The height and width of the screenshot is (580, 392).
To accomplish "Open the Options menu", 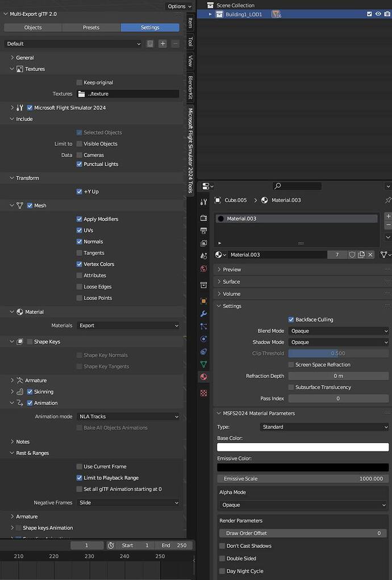I will [x=180, y=6].
